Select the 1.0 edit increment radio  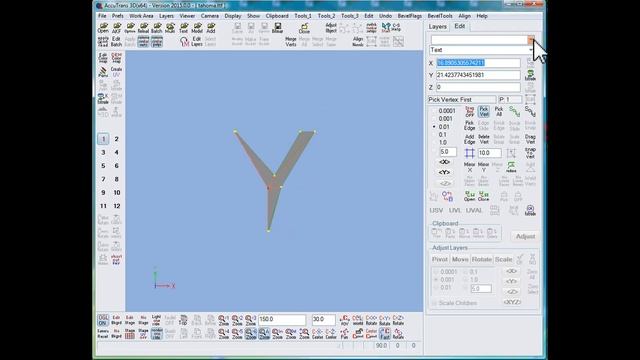[434, 142]
